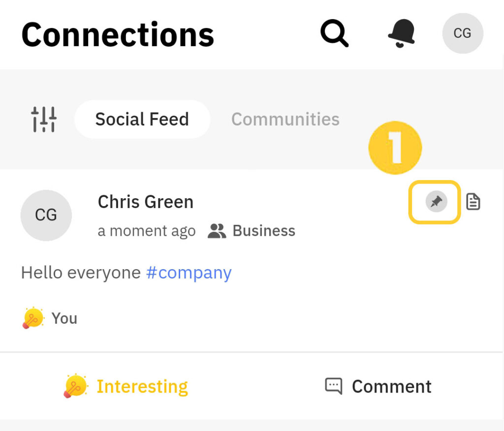Click the Business audience group icon
The width and height of the screenshot is (504, 431).
(217, 231)
